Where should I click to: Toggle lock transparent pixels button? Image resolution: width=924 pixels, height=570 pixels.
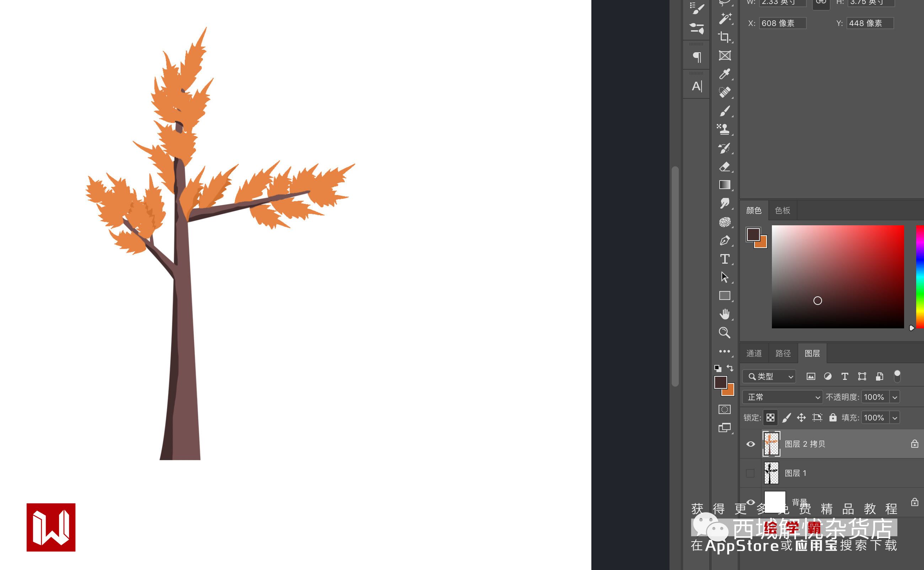tap(770, 418)
